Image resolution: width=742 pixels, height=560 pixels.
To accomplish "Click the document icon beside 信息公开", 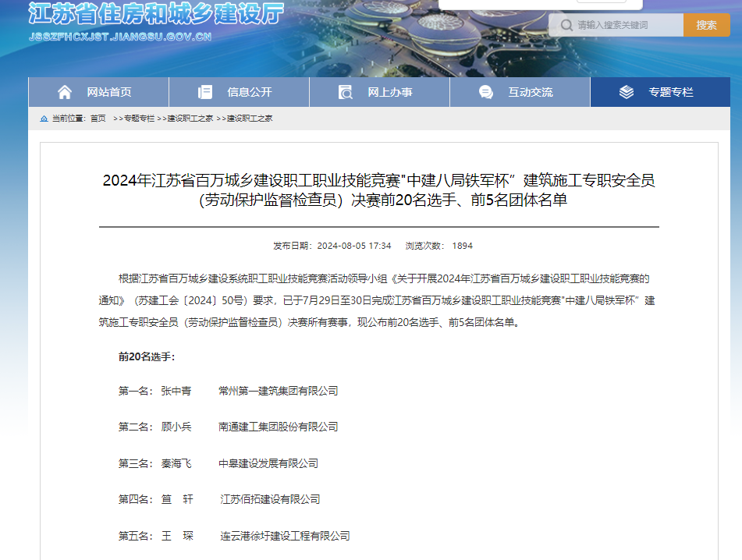I will (205, 92).
